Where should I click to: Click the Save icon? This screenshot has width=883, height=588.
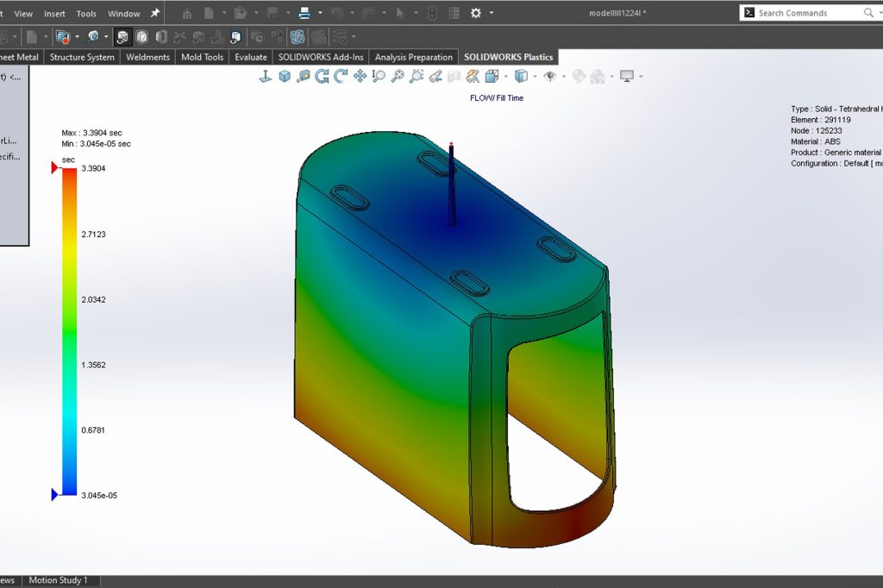coord(272,13)
